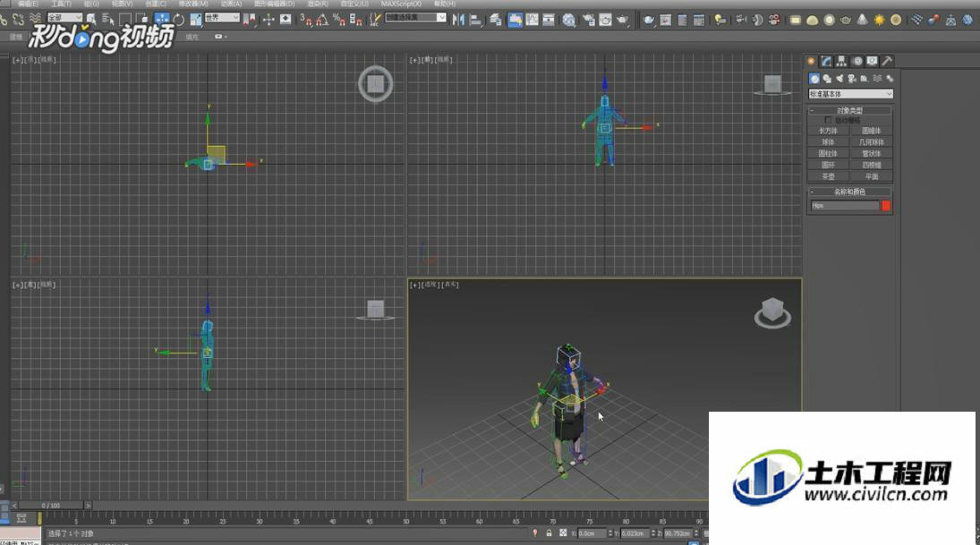Toggle the 3D Snaps magnet icon
This screenshot has width=980, height=545.
305,20
